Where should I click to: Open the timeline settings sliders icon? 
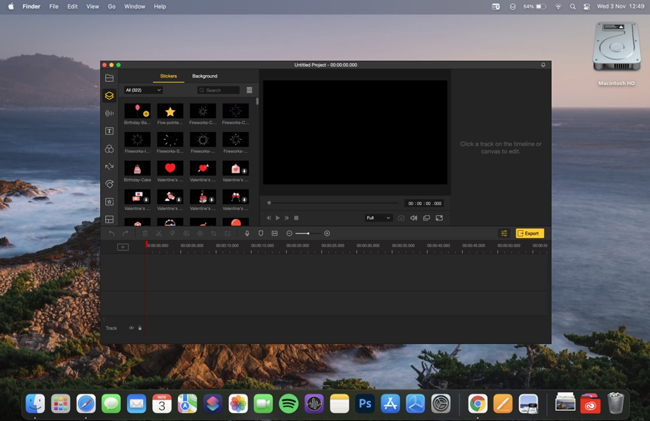tap(504, 234)
